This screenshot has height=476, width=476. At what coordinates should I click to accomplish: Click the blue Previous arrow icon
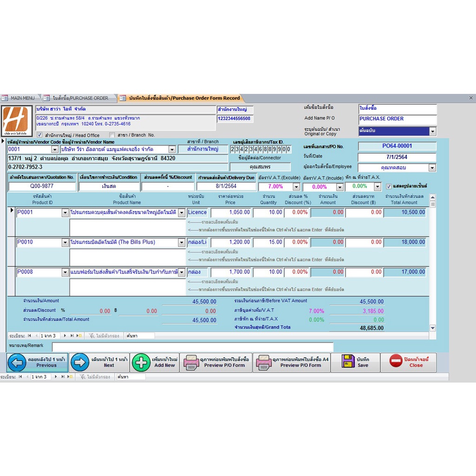tap(17, 363)
